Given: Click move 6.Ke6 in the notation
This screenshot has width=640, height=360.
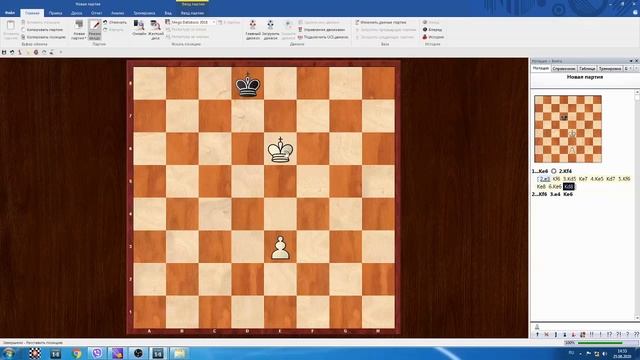Looking at the screenshot, I should click(555, 187).
